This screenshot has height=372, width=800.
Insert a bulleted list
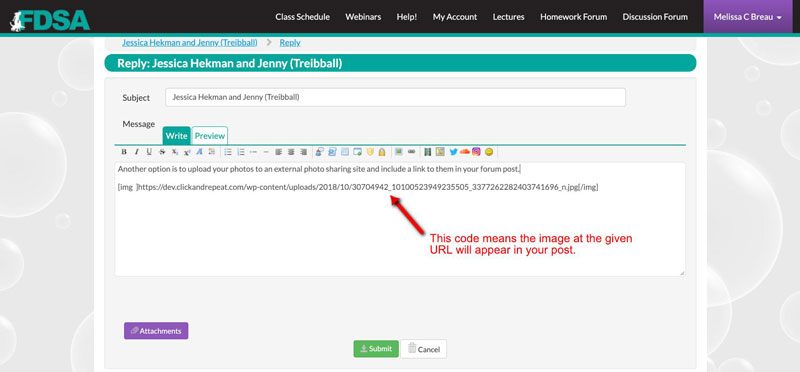[x=228, y=152]
